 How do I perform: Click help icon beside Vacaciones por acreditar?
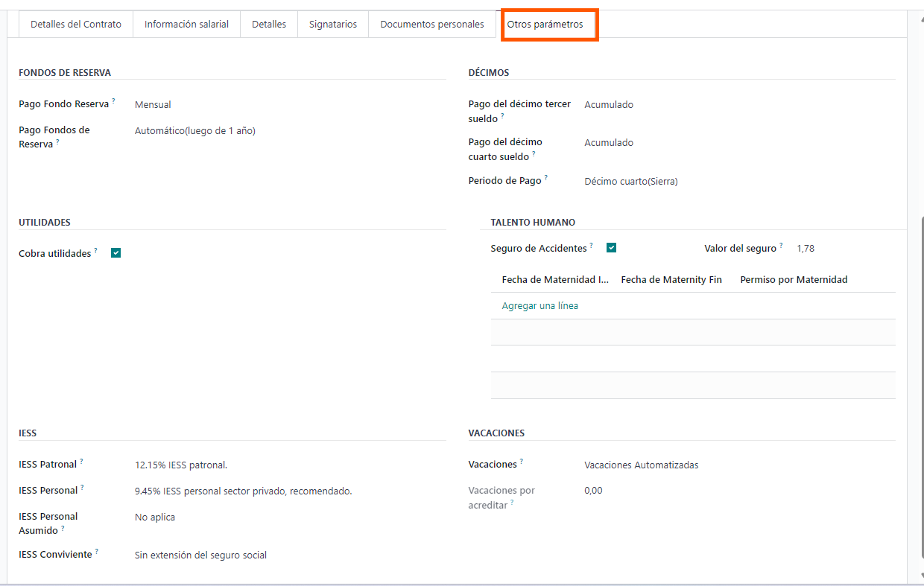click(513, 503)
